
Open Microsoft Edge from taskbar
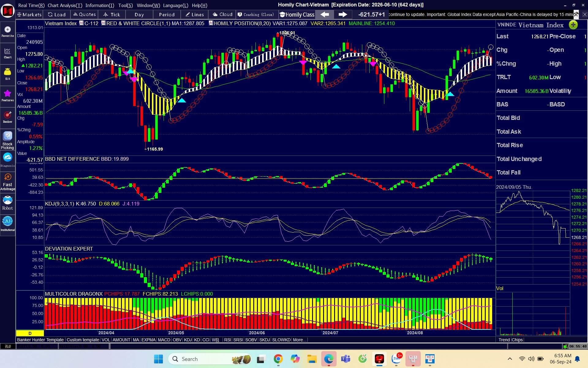(329, 359)
